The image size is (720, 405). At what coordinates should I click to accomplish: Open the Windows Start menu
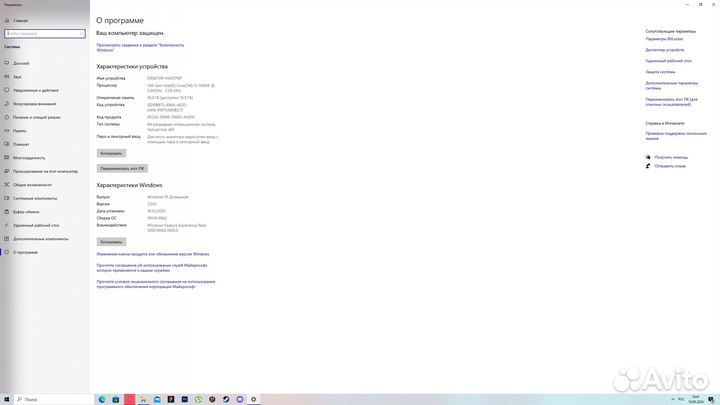pyautogui.click(x=6, y=399)
